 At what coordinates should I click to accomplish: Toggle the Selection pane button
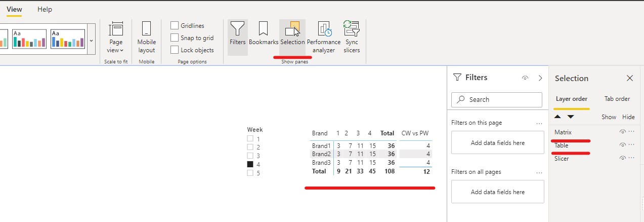click(292, 37)
